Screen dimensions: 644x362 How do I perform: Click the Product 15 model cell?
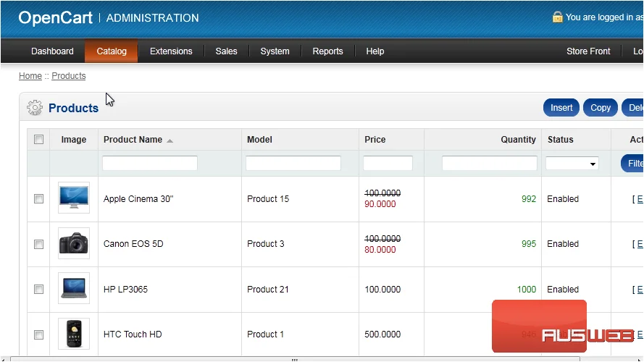coord(268,199)
